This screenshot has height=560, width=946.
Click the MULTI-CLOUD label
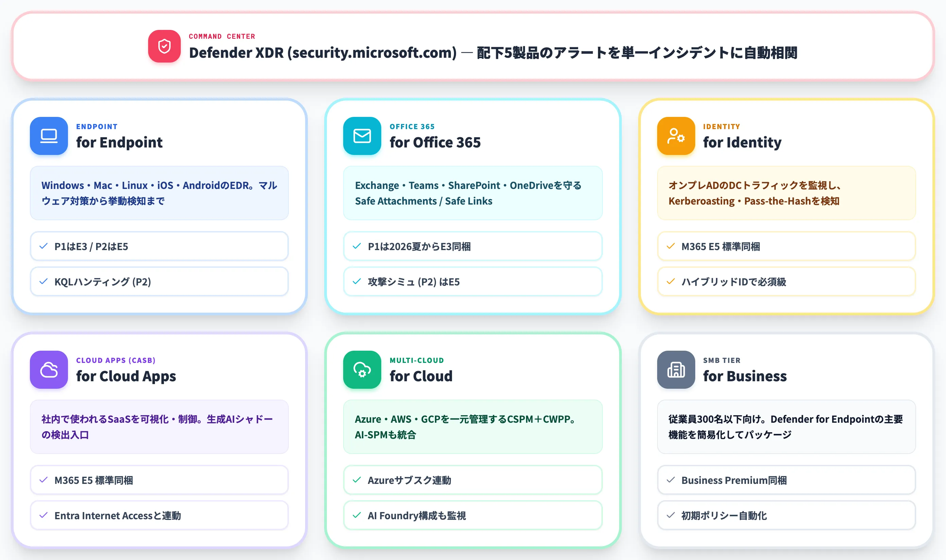pyautogui.click(x=417, y=361)
